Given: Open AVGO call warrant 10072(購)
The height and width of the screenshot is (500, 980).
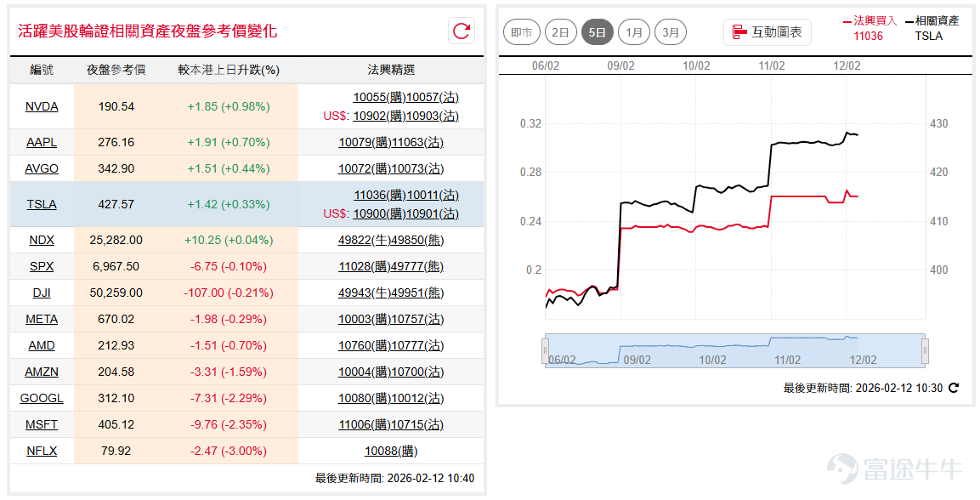Looking at the screenshot, I should point(365,168).
